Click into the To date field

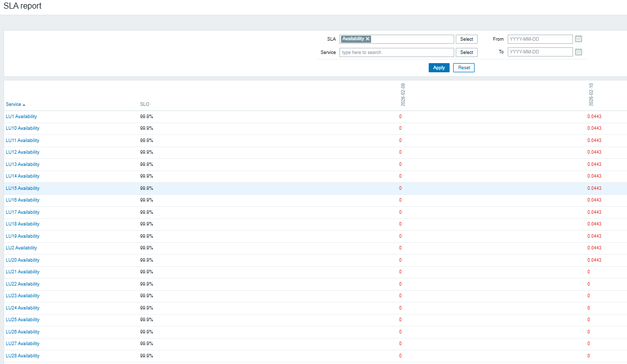pyautogui.click(x=540, y=52)
